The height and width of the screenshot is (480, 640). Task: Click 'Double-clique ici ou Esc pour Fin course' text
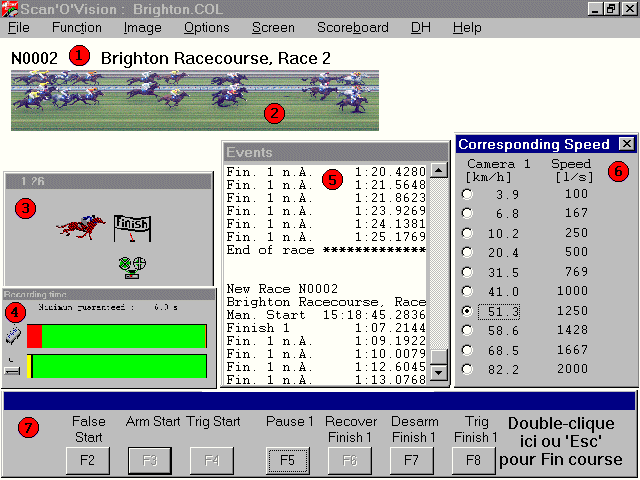561,442
